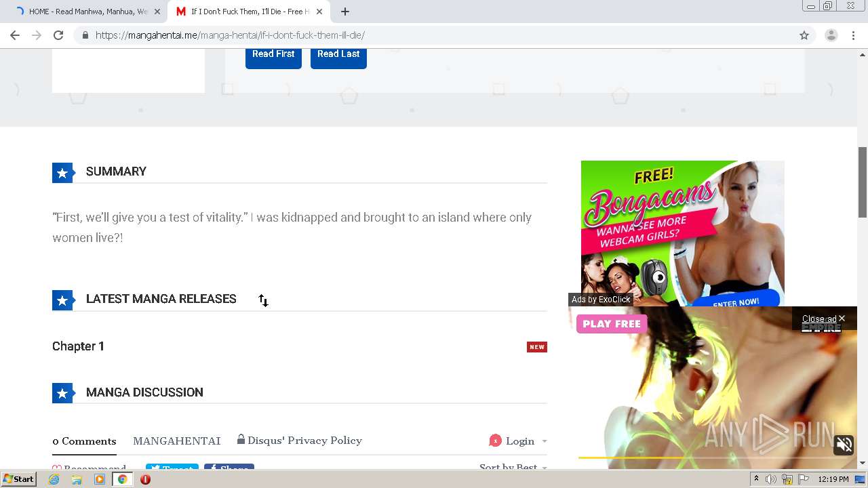
Task: Click the green sidebar banner ad
Action: pyautogui.click(x=683, y=233)
